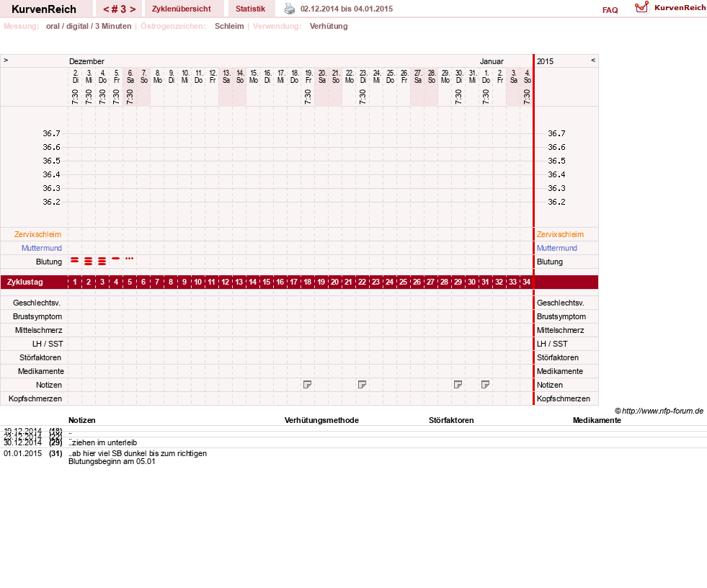Viewport: 707px width, 588px height.
Task: Click right 36.2 temperature axis label
Action: click(x=556, y=202)
